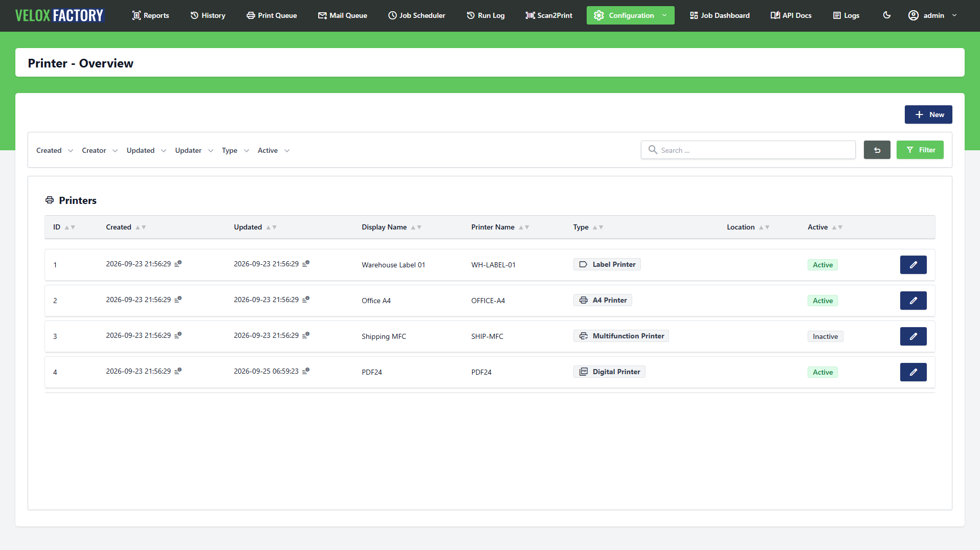Open the Job Dashboard page
The image size is (980, 550).
click(720, 15)
